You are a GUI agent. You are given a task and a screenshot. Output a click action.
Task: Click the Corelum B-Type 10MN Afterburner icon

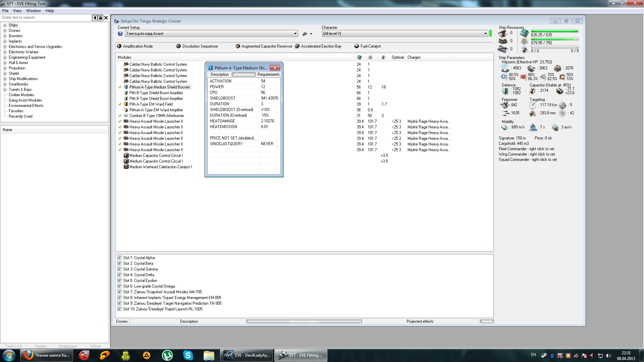point(126,116)
